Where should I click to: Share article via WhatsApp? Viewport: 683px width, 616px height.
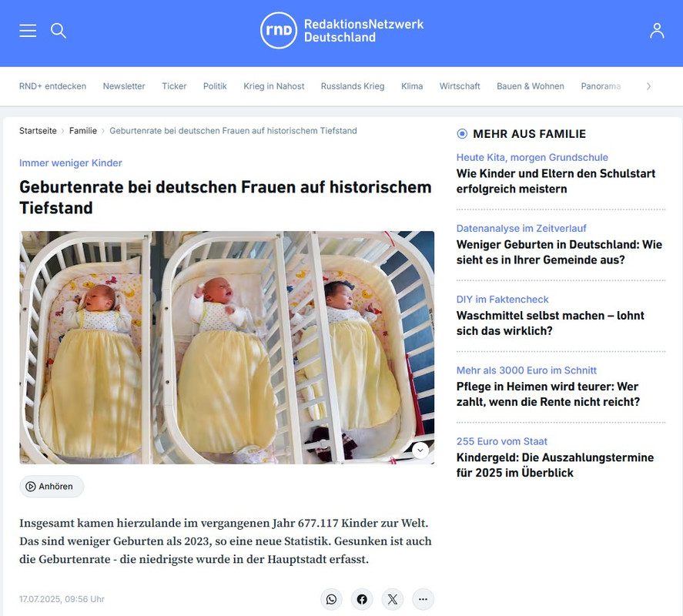[331, 600]
